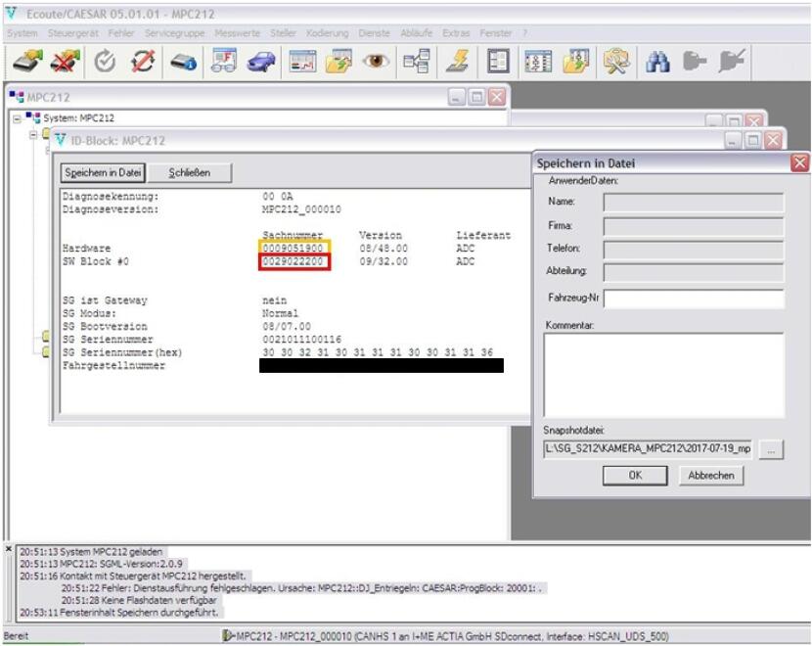The image size is (812, 646).
Task: Click the connect control unit toolbar icon
Action: pos(27,63)
